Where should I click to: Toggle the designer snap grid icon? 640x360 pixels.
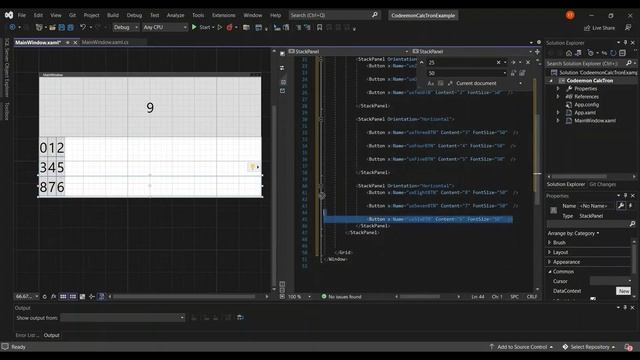click(x=63, y=297)
